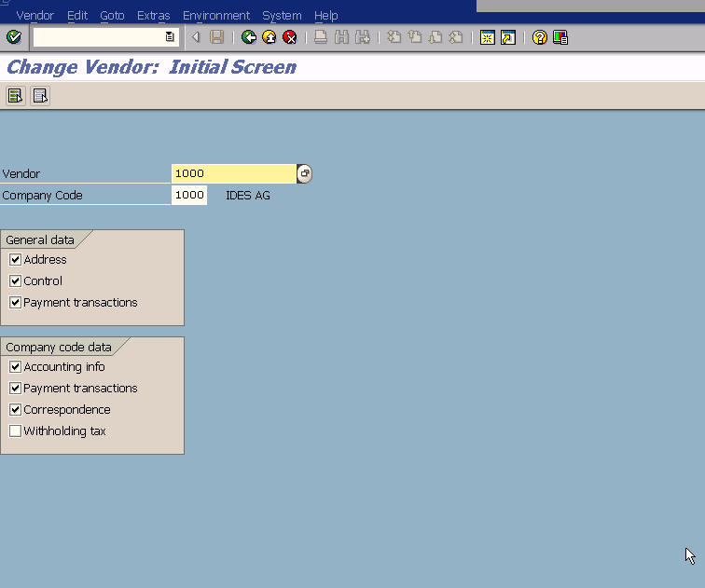Click the Change Vendor: Initial Screen title
Viewport: 705px width, 588px height.
(x=151, y=67)
